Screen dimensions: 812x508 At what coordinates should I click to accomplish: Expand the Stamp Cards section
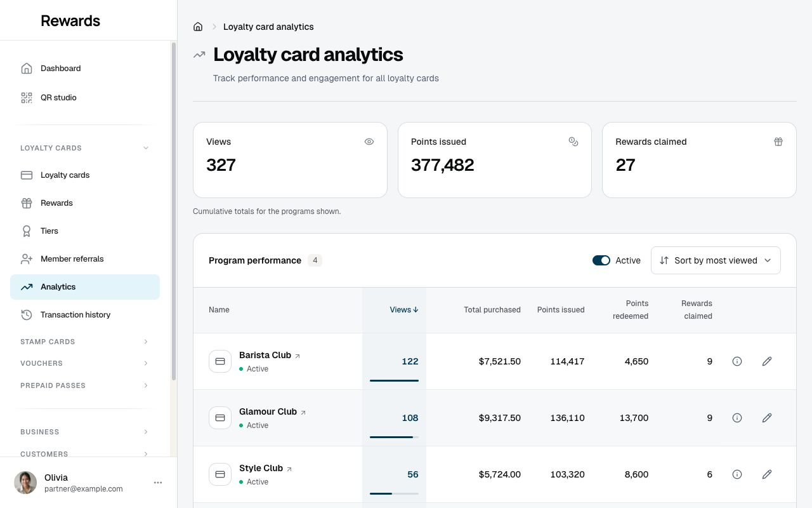click(85, 342)
